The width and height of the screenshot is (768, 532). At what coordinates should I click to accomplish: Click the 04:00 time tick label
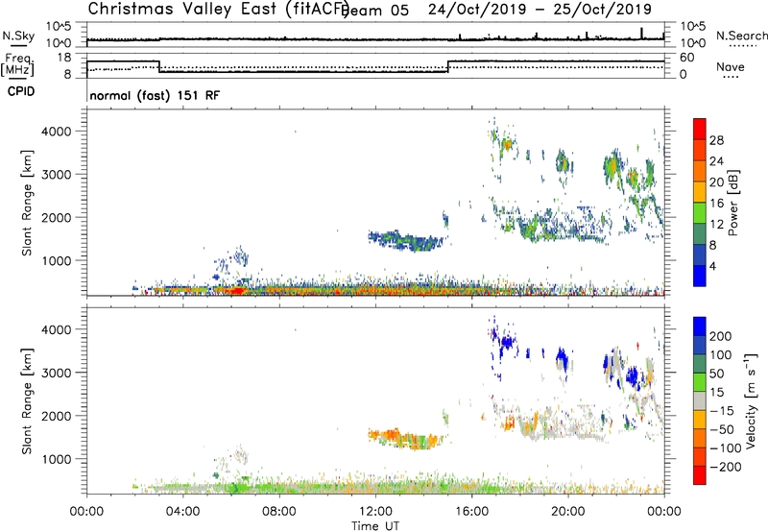[x=182, y=512]
